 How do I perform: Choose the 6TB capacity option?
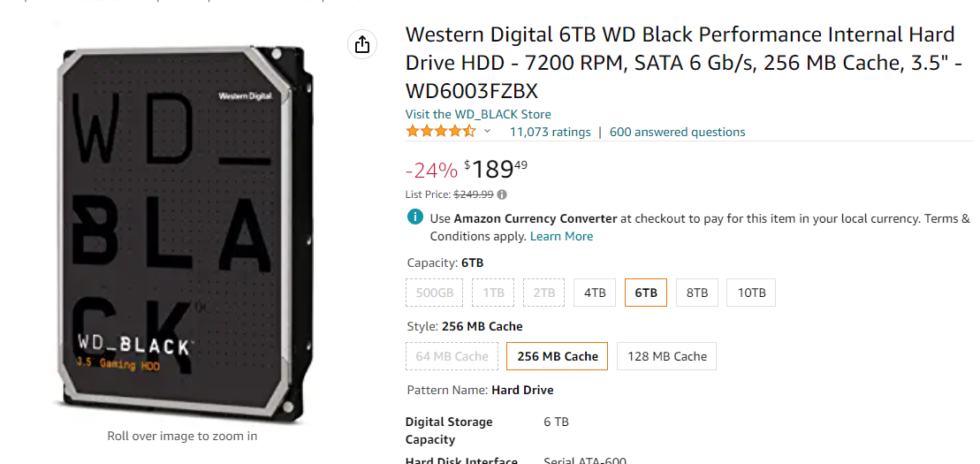(x=646, y=293)
